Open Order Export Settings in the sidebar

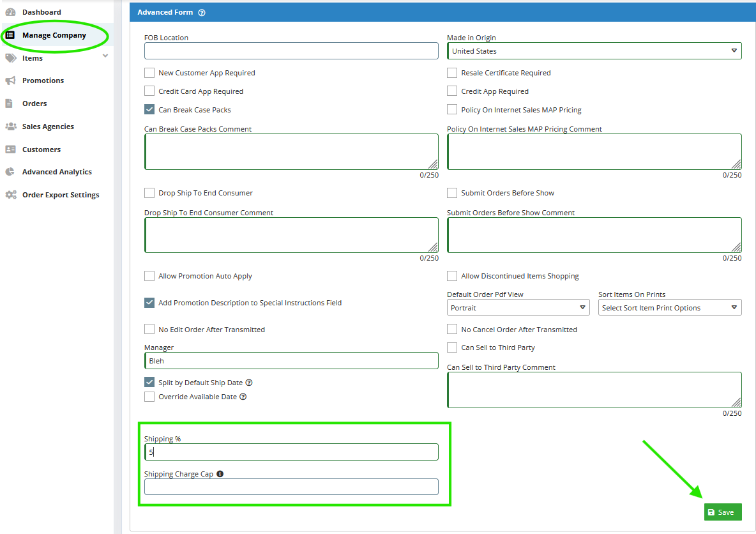(x=61, y=195)
